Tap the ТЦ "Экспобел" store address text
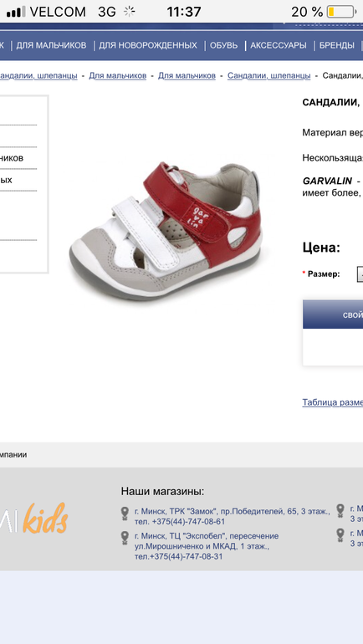 click(x=207, y=546)
